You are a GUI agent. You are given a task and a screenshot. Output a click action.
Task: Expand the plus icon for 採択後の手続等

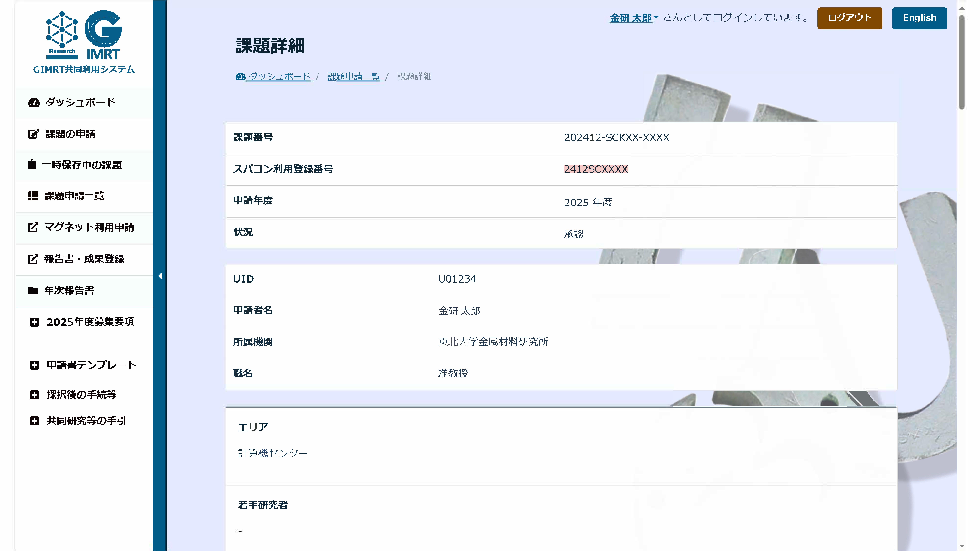pos(34,395)
